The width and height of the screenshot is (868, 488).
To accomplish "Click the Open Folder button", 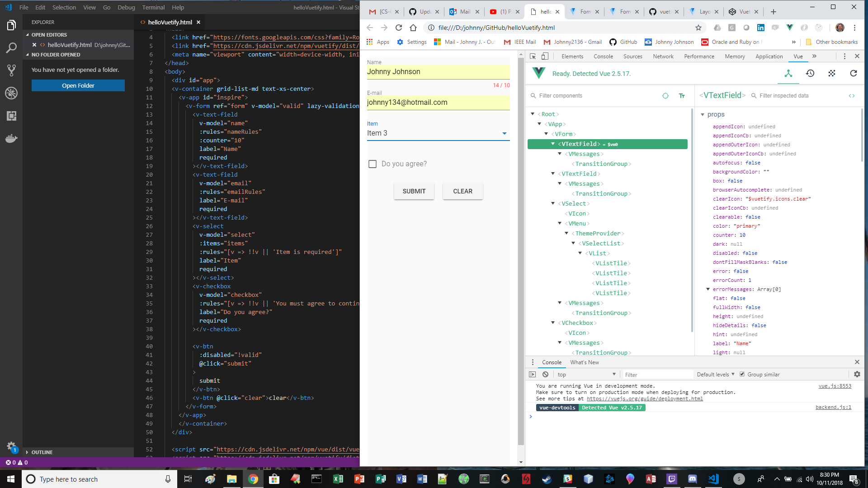I will pos(78,86).
